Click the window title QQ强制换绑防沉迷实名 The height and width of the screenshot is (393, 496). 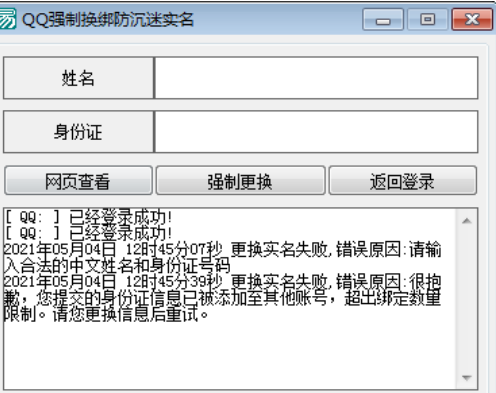(108, 20)
